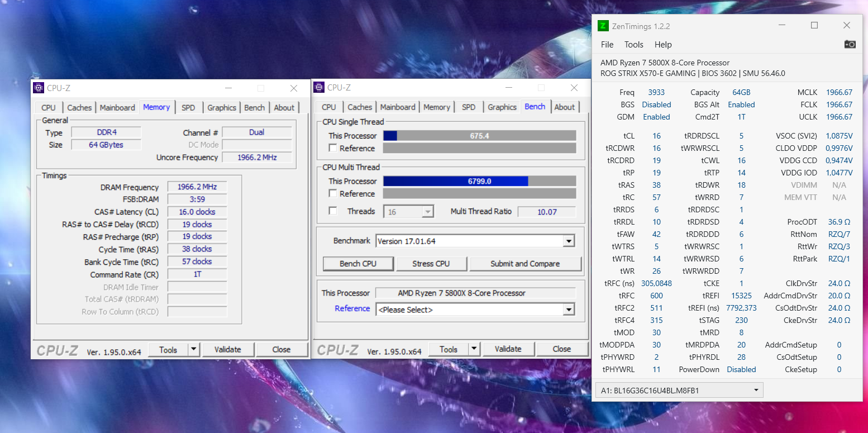Switch to Mainboard tab in Memory window

coord(117,108)
